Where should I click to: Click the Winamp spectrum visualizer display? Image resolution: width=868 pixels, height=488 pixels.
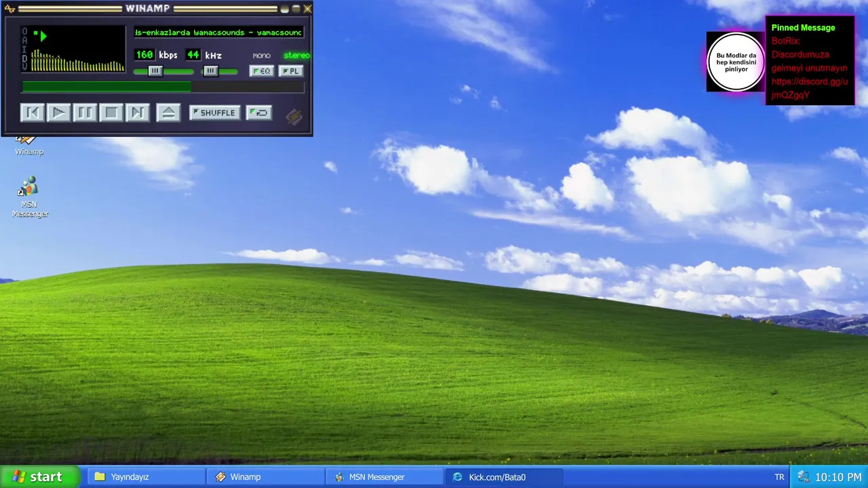click(77, 60)
